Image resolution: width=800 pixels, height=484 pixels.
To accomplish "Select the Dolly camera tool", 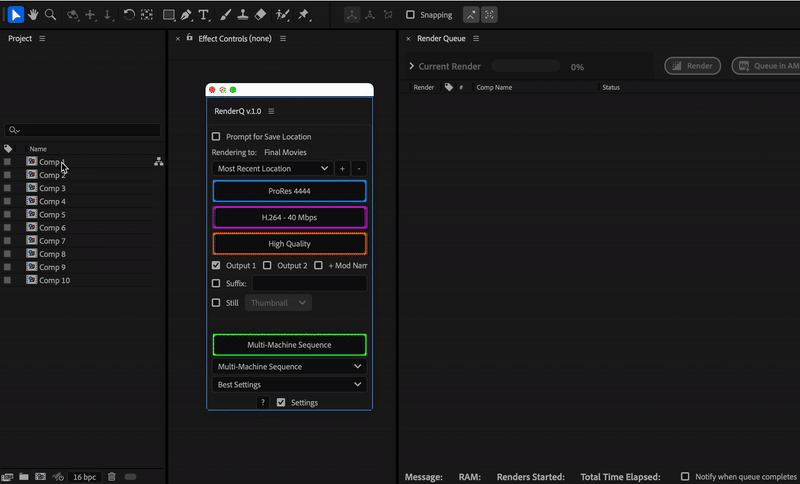I will 108,15.
